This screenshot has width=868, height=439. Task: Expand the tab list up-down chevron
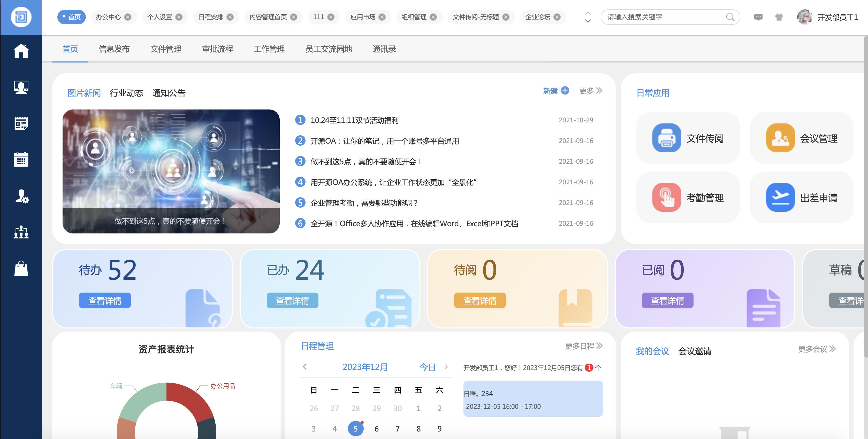(588, 17)
